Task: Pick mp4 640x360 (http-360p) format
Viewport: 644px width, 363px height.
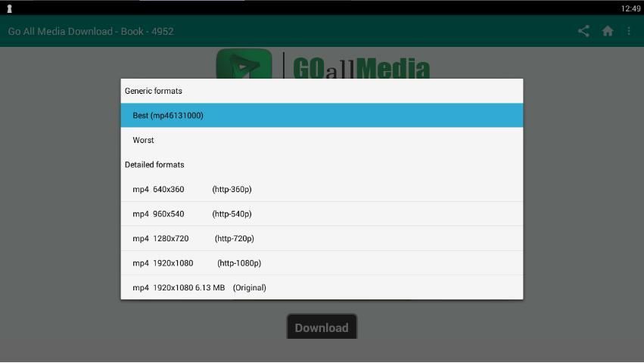Action: point(322,189)
